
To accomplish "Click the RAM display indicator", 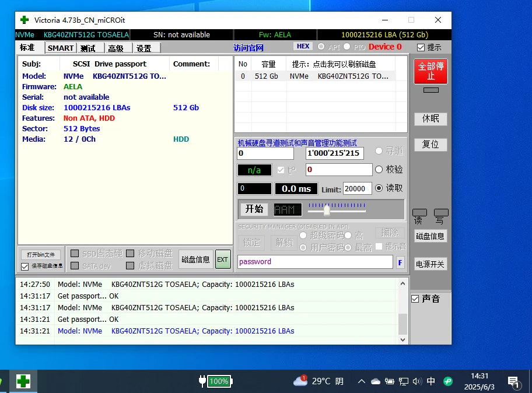I will point(288,210).
